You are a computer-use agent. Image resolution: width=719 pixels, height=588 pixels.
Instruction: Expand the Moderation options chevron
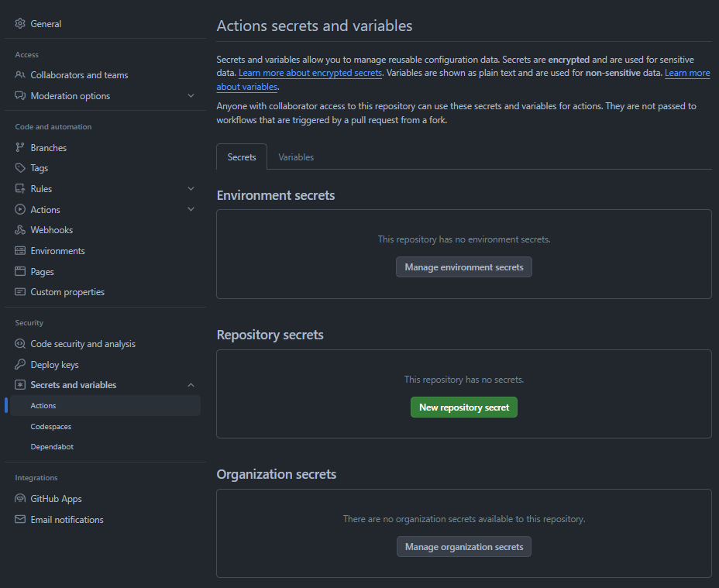tap(191, 96)
